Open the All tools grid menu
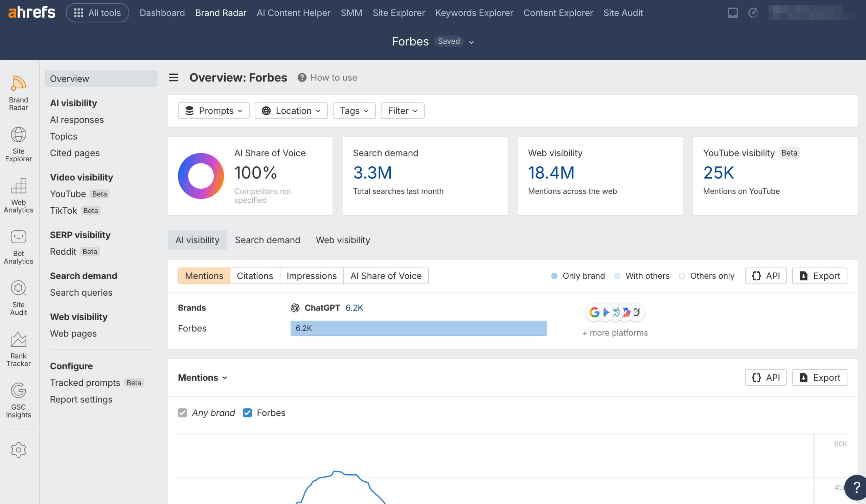Screen dimensions: 866x504 point(98,13)
